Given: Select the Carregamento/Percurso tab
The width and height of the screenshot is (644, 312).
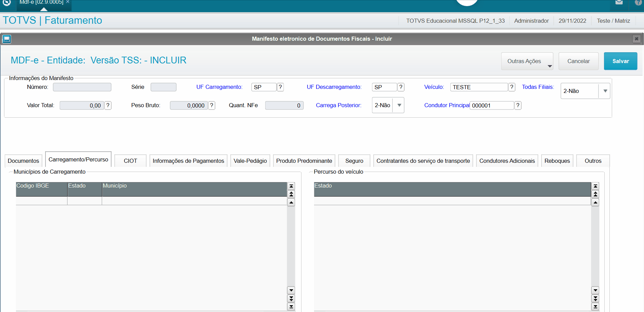Looking at the screenshot, I should point(78,159).
